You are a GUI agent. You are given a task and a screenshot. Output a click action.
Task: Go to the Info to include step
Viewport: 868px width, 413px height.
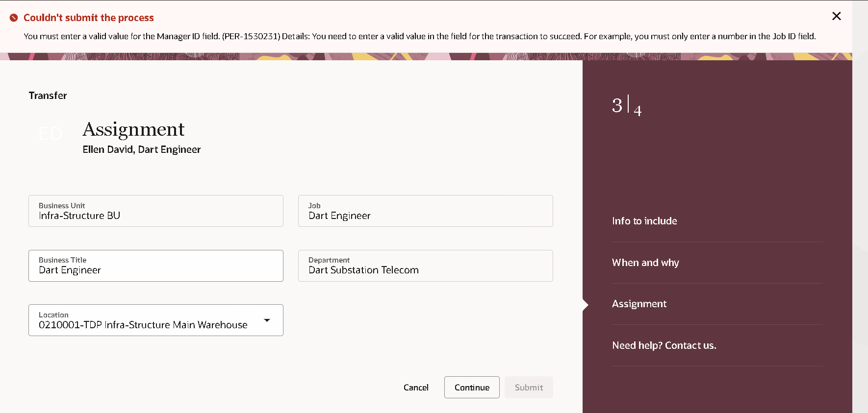click(644, 221)
